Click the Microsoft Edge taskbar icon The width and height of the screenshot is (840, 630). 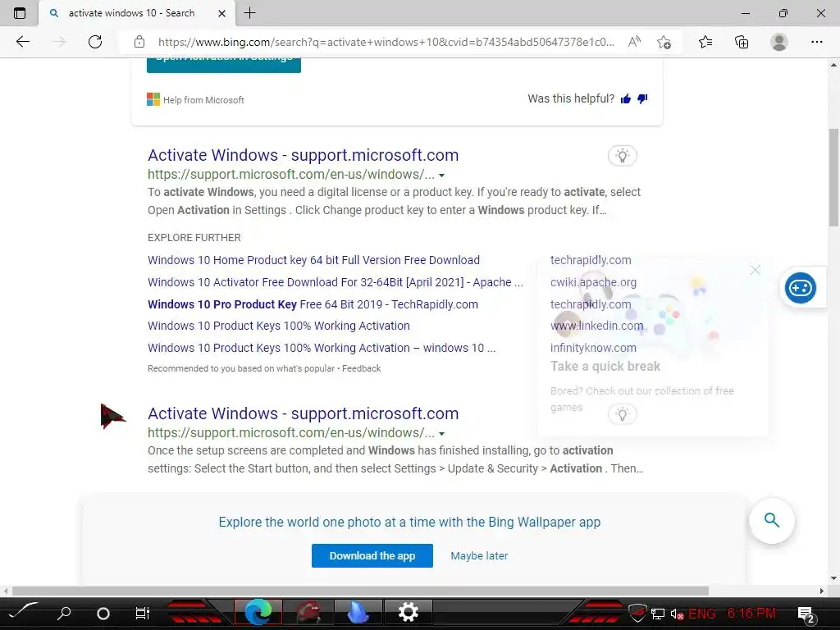pyautogui.click(x=258, y=612)
